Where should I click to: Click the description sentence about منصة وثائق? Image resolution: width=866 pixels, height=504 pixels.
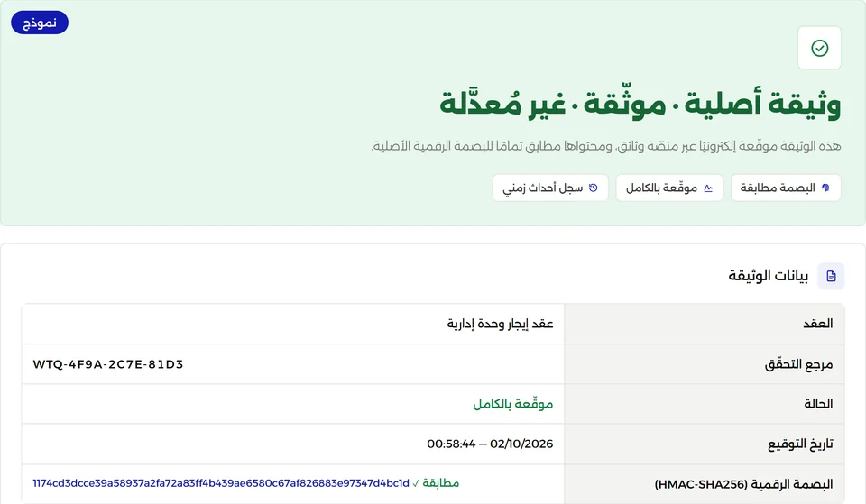coord(606,146)
